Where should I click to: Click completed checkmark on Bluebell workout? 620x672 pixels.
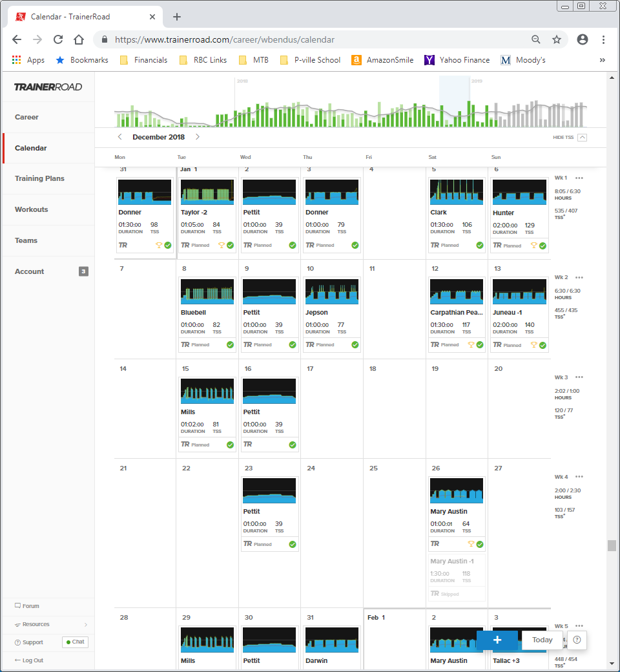[230, 344]
